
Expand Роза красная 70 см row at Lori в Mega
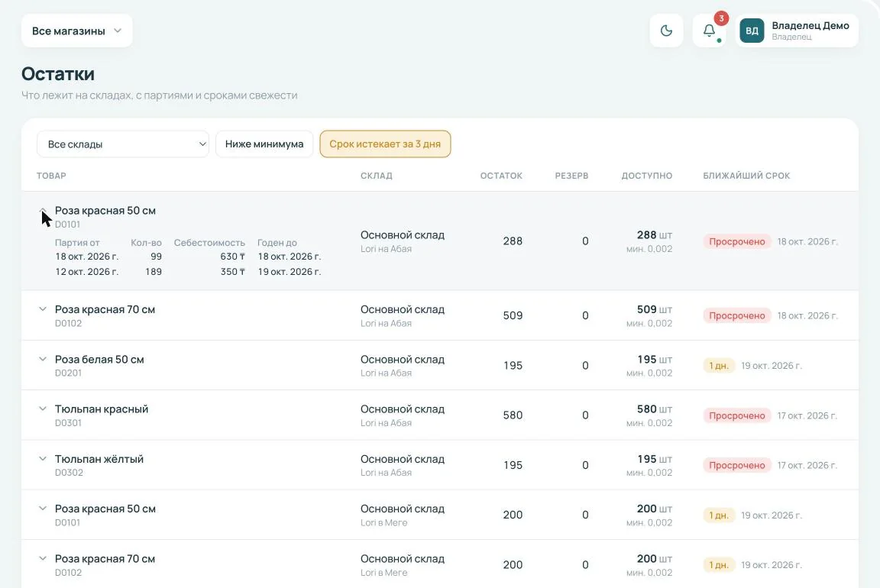tap(43, 559)
